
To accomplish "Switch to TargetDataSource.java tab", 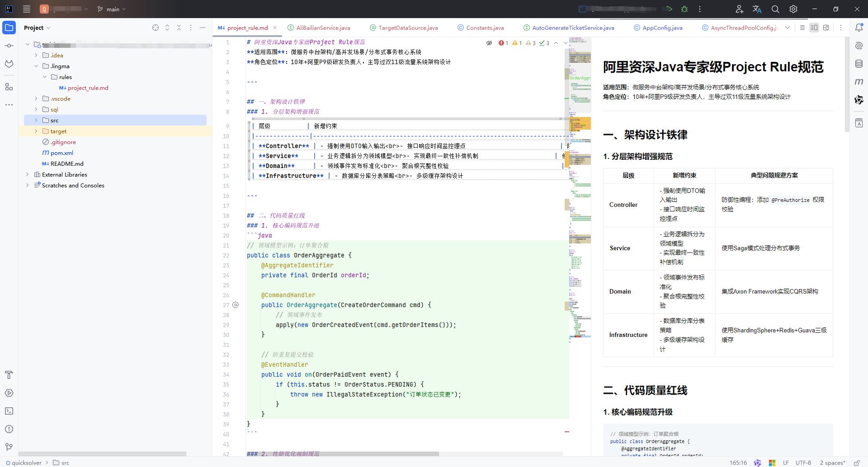I will click(404, 28).
